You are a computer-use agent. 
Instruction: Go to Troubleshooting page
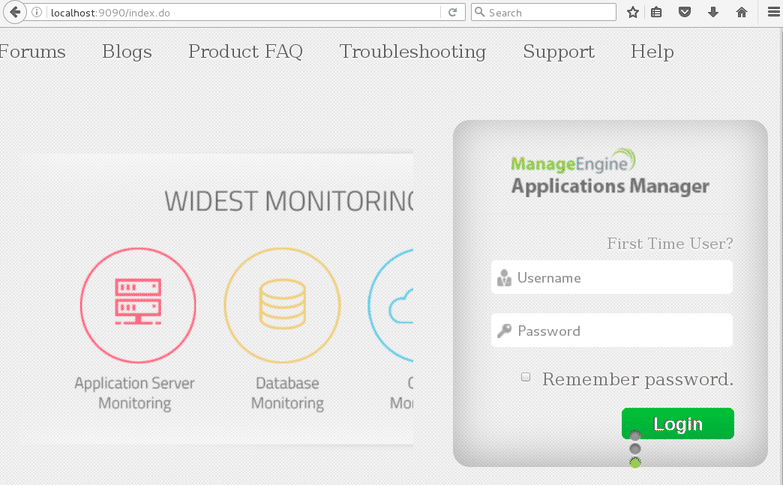[412, 51]
